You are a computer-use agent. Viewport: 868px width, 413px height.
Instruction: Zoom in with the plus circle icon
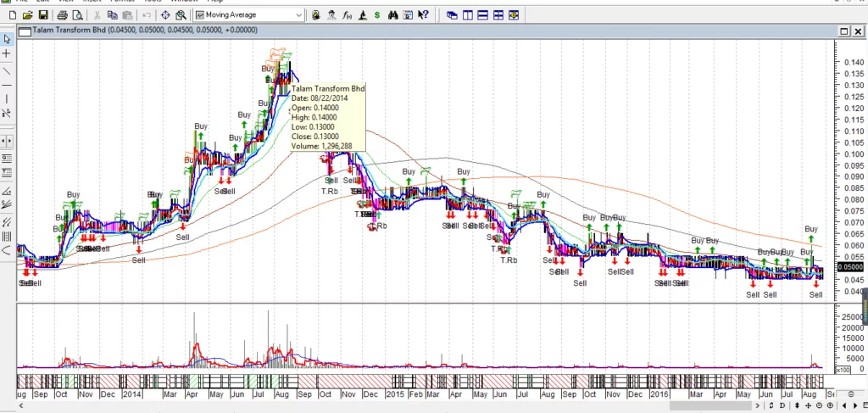(830, 406)
